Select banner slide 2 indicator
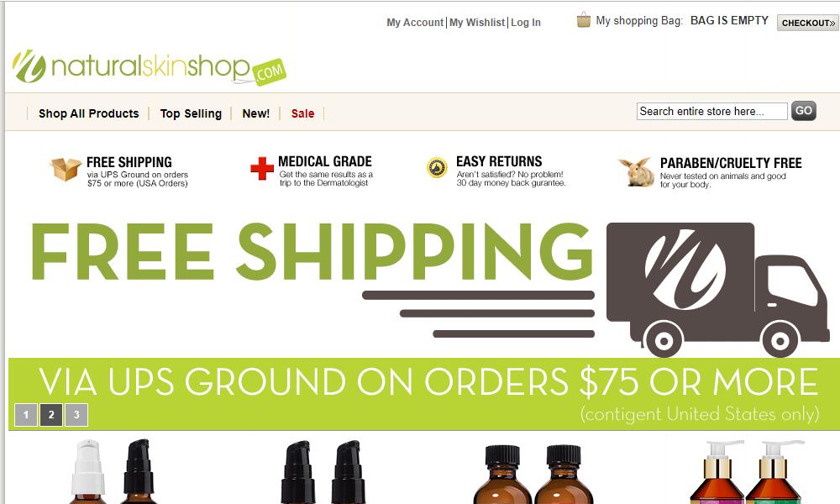This screenshot has height=504, width=840. click(x=51, y=415)
